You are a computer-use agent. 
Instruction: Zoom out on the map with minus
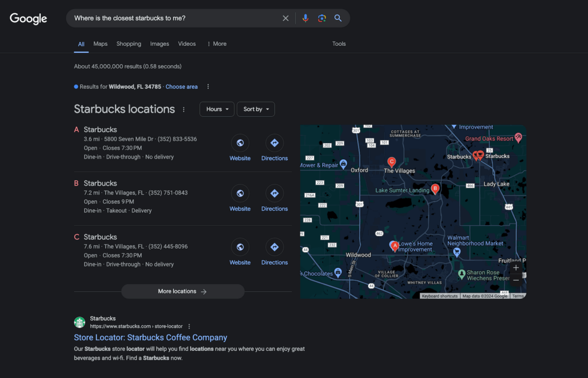click(x=516, y=280)
